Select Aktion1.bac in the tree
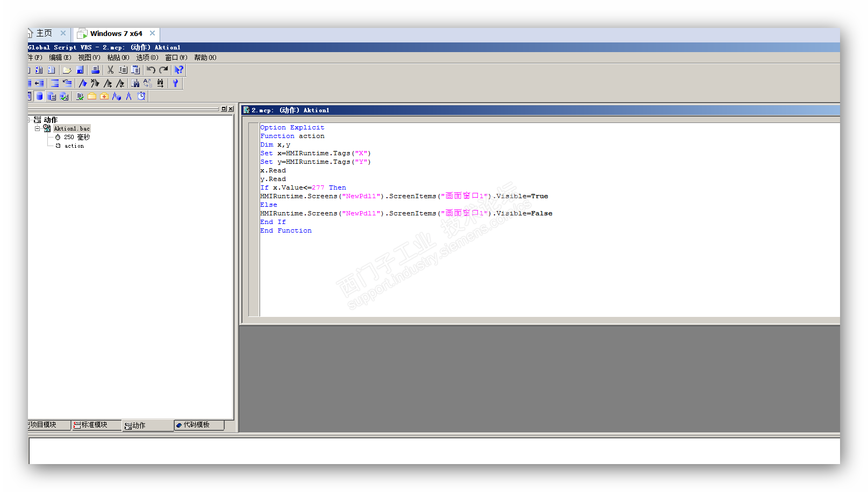 (x=71, y=129)
